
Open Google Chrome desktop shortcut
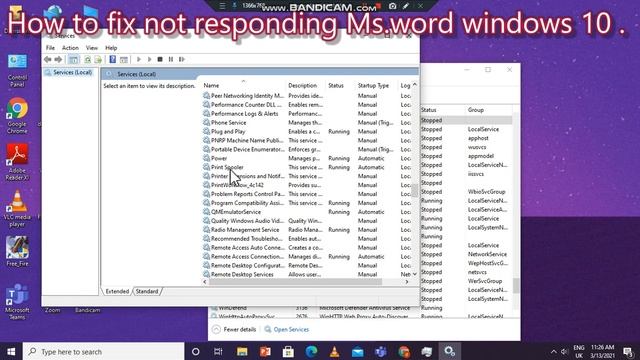click(17, 116)
